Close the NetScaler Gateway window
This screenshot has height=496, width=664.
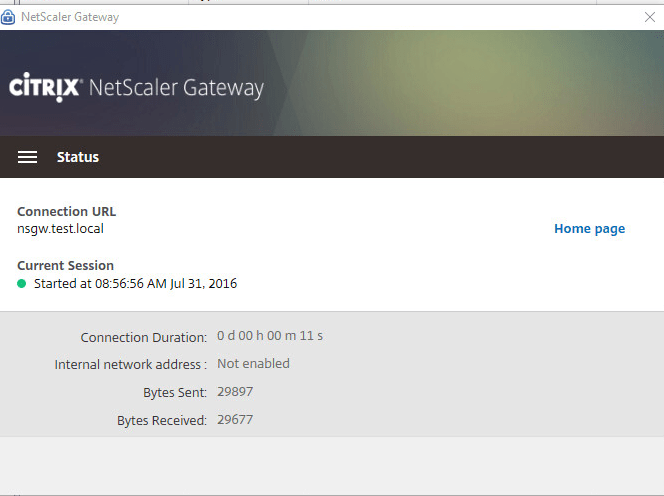click(650, 17)
